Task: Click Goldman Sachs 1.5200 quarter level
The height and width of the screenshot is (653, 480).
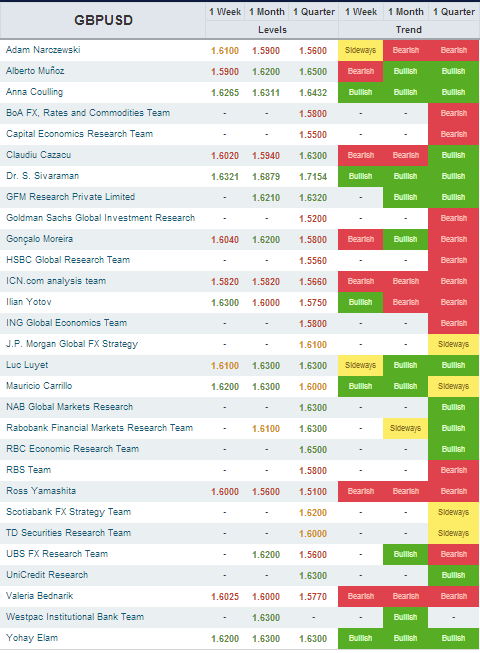Action: tap(313, 219)
